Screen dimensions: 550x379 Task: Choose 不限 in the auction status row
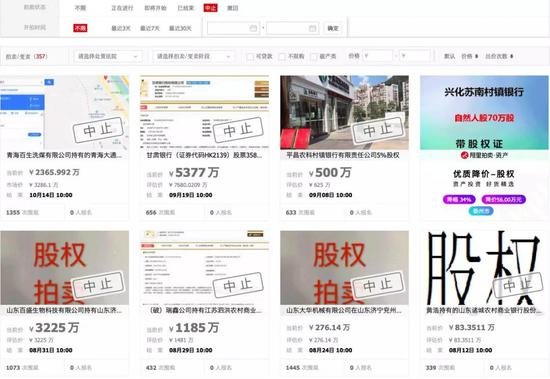tap(80, 8)
